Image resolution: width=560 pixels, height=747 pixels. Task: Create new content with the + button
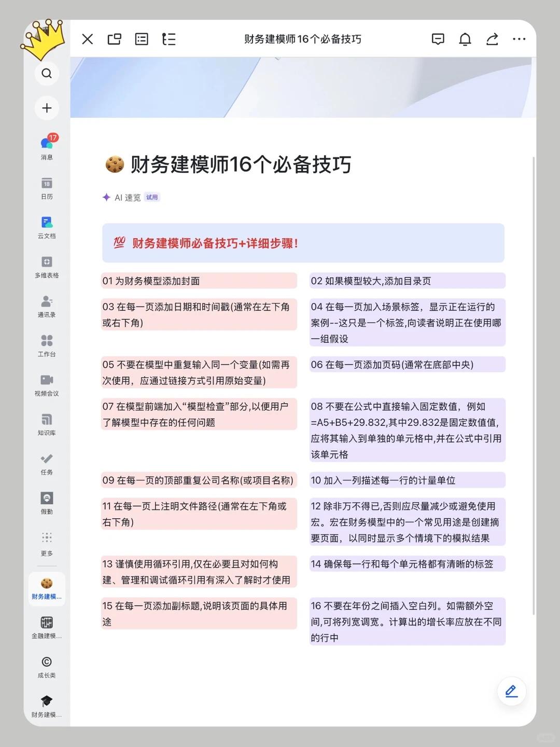coord(47,108)
